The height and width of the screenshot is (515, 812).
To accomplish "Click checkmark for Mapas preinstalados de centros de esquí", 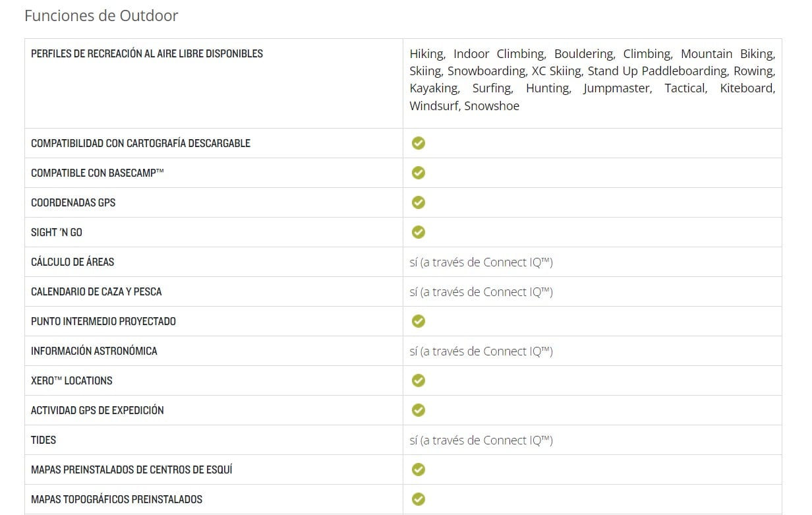I will (418, 470).
